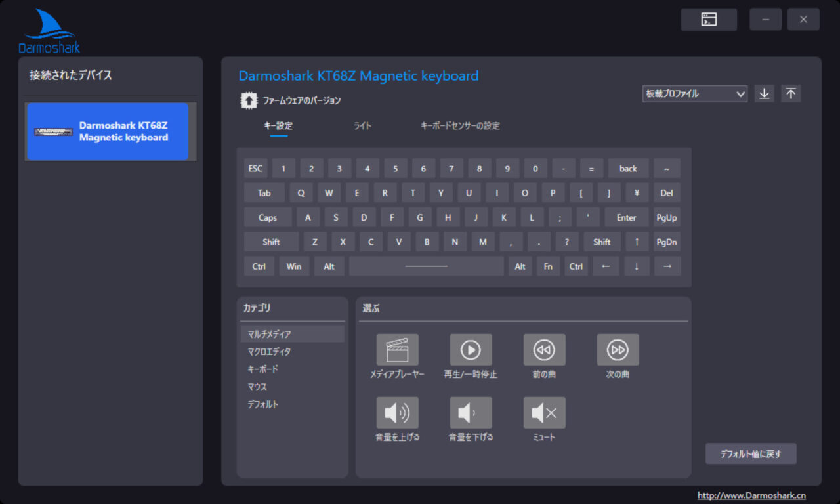
Task: Select the spacebar key on the layout
Action: (427, 266)
